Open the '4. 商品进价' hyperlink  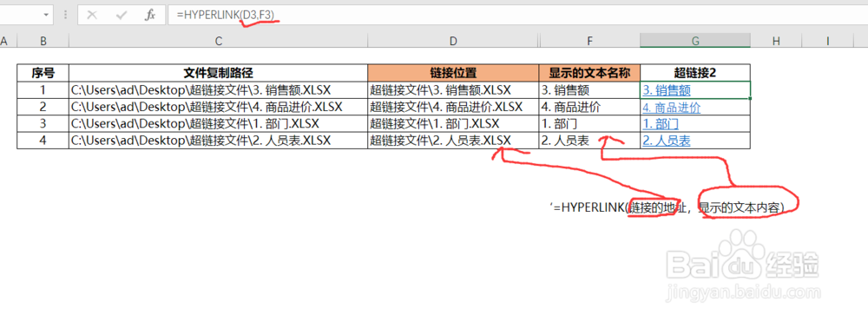[672, 107]
